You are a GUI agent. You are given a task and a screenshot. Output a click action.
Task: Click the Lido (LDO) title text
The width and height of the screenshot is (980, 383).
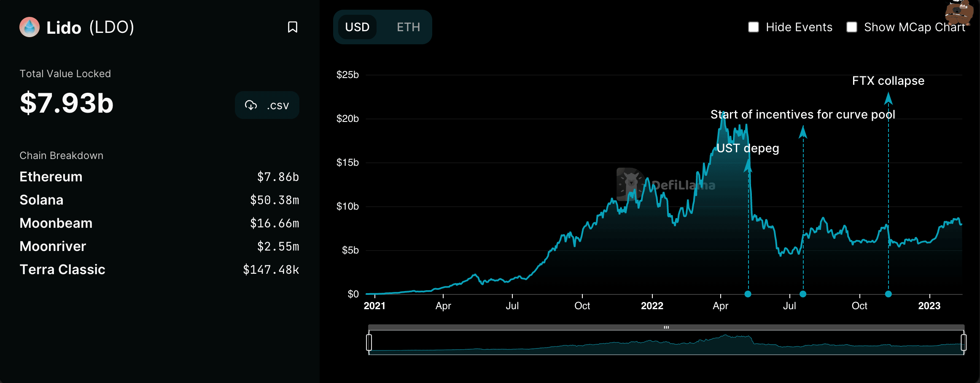pyautogui.click(x=90, y=27)
